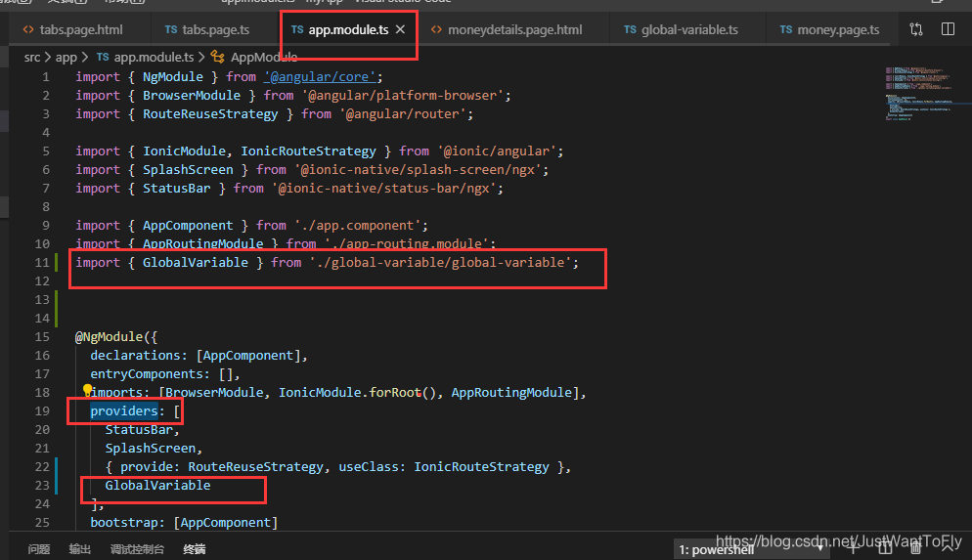Open the 输出 panel tab
This screenshot has height=560, width=972.
coord(80,549)
